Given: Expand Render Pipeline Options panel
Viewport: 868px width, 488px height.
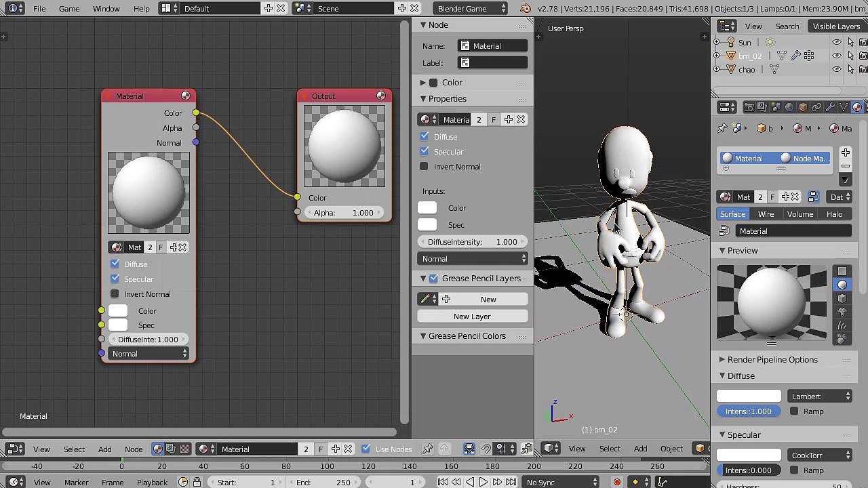Looking at the screenshot, I should point(722,360).
